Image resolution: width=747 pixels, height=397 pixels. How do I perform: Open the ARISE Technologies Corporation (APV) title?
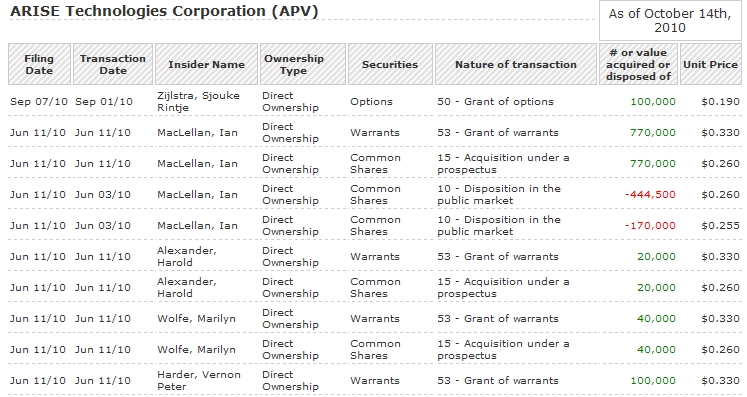click(x=164, y=11)
